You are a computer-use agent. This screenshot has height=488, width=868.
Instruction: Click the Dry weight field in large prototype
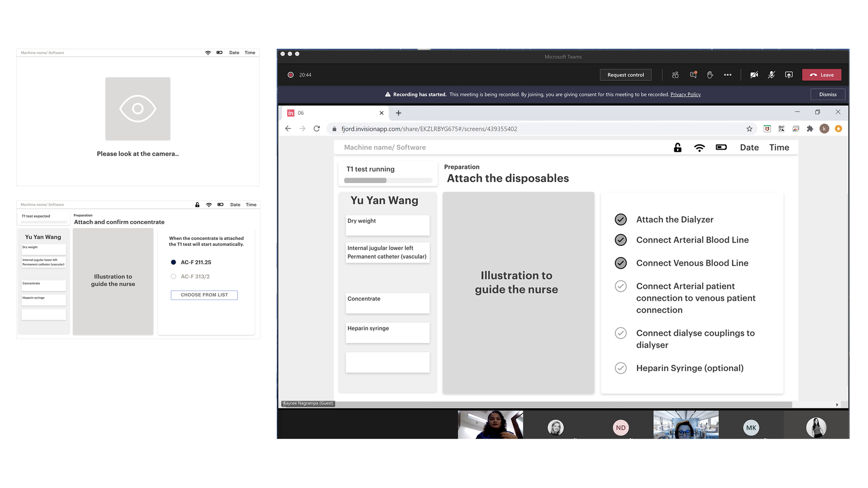click(x=387, y=225)
